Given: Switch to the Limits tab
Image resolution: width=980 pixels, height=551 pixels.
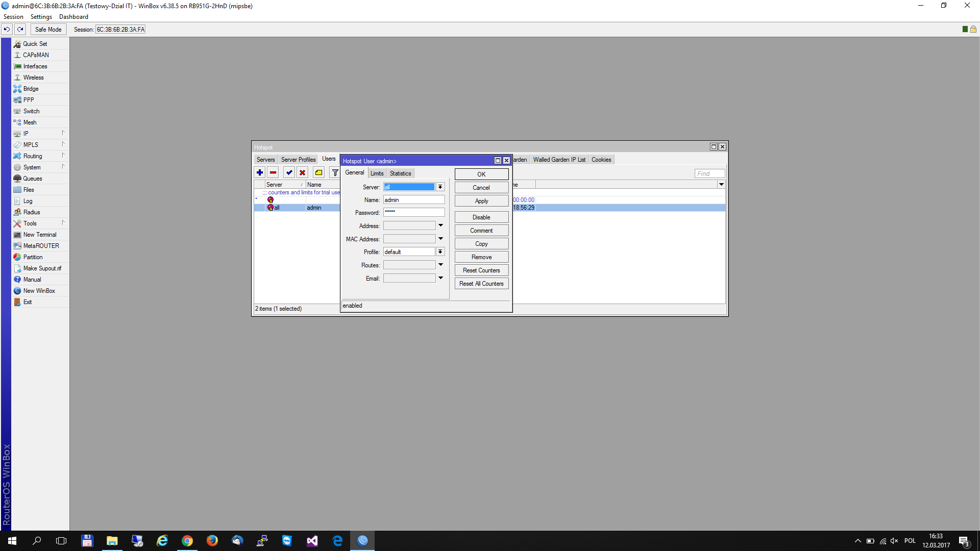Looking at the screenshot, I should [x=377, y=173].
